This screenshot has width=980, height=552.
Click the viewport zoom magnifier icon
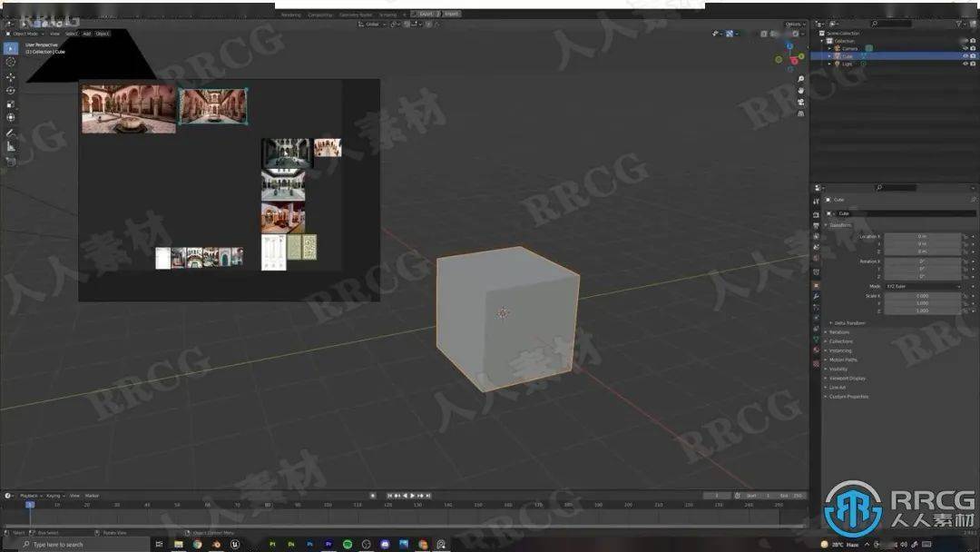[800, 79]
